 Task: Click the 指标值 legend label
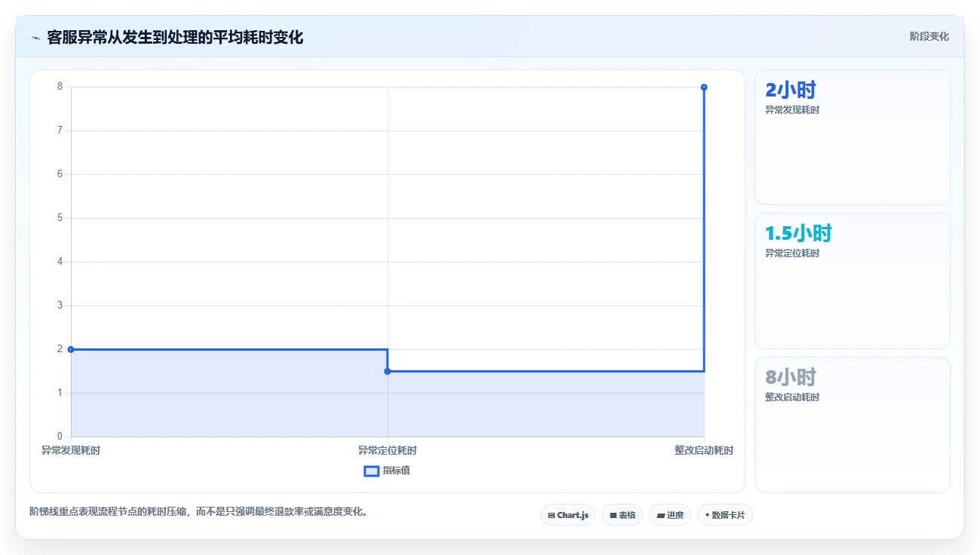pos(397,471)
